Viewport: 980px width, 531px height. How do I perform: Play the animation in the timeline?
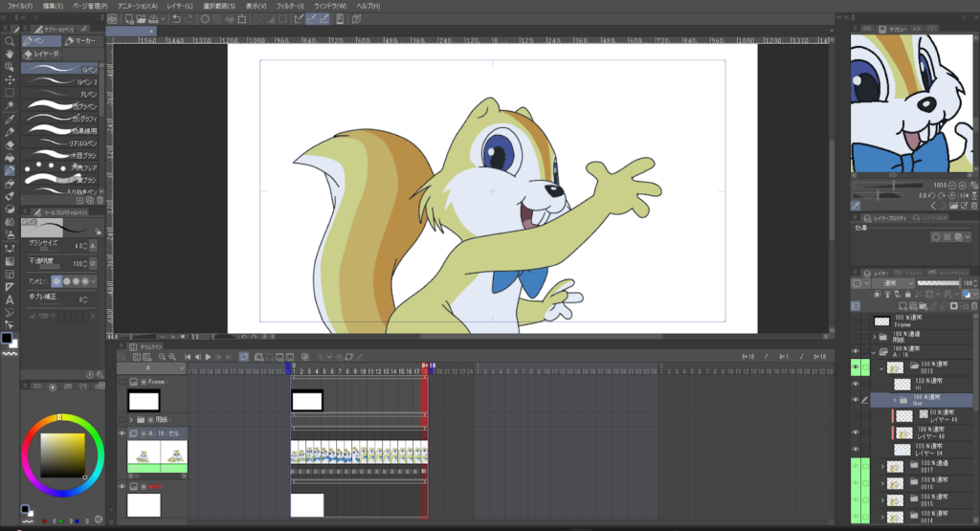[208, 356]
